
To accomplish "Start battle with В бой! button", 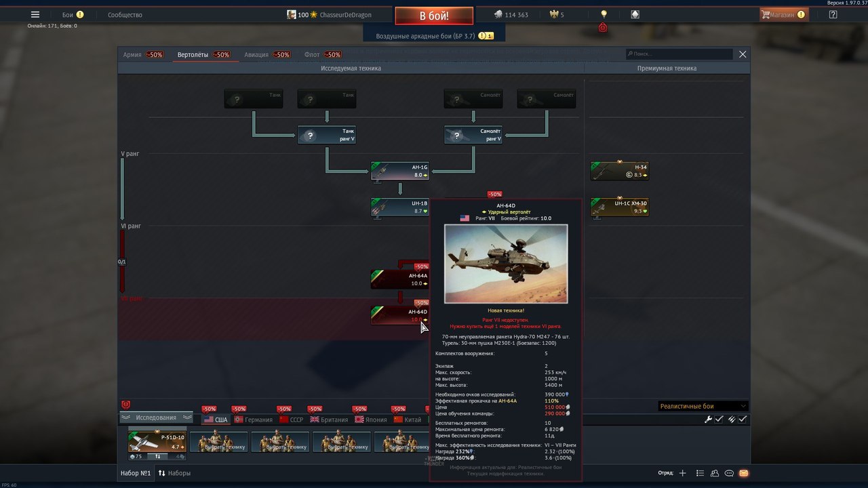I will 435,16.
